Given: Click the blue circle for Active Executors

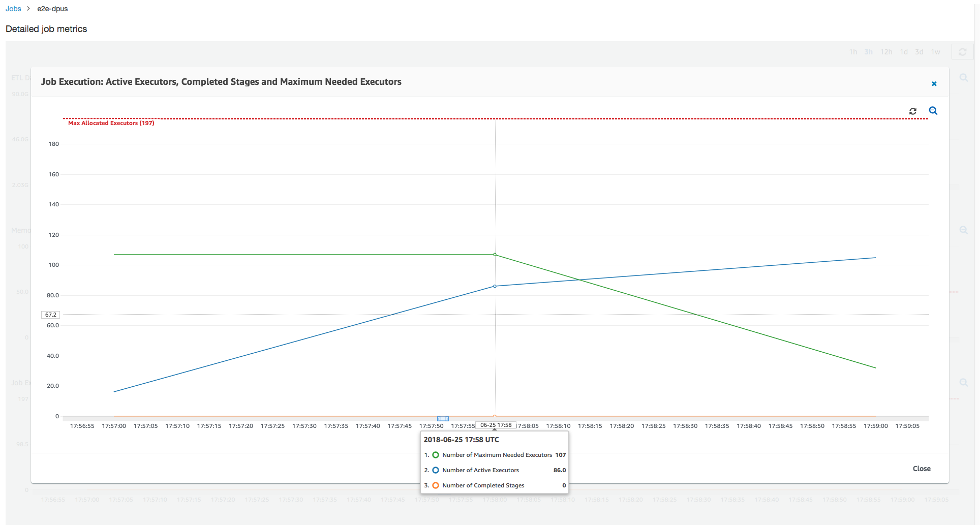Looking at the screenshot, I should (436, 470).
